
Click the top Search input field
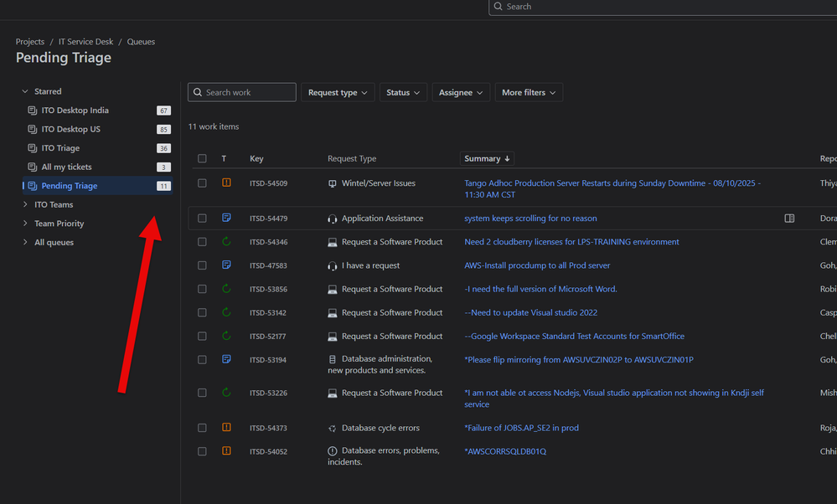(x=663, y=7)
